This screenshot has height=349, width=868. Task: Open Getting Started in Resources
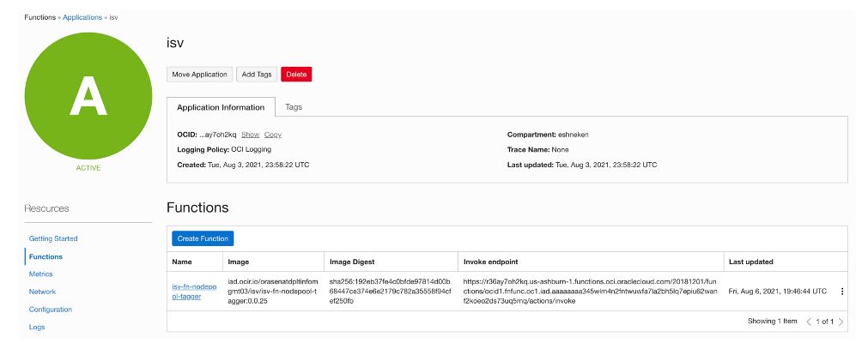pyautogui.click(x=53, y=238)
